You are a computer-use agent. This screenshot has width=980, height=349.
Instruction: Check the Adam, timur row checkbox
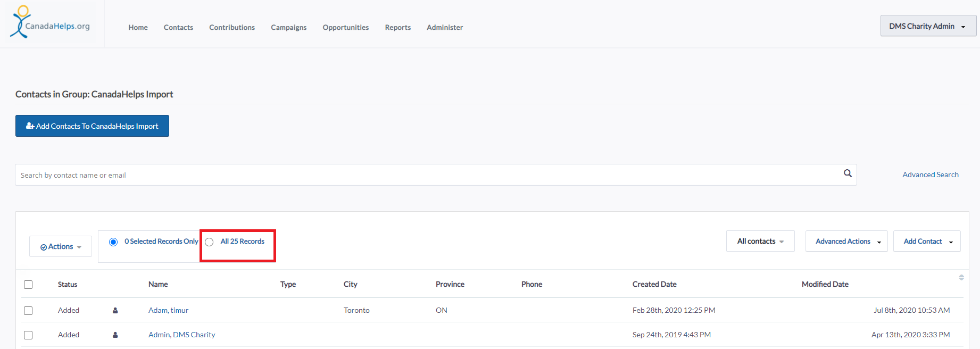(28, 311)
